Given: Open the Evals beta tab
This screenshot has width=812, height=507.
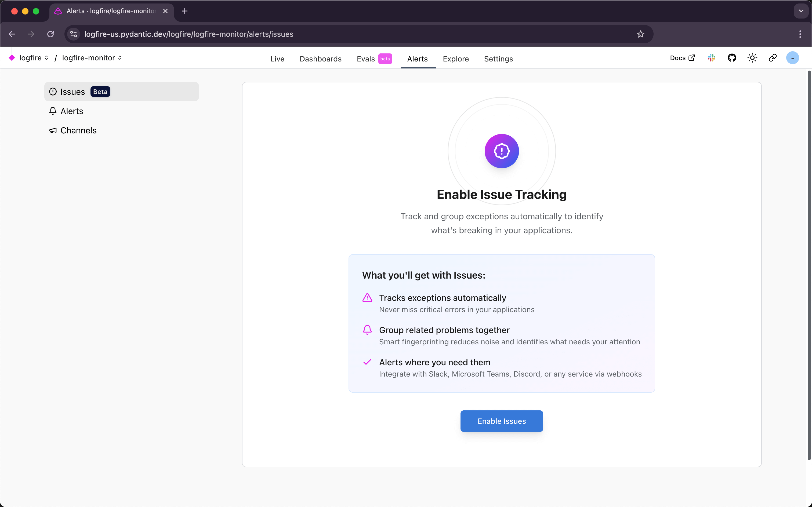Looking at the screenshot, I should [x=365, y=59].
